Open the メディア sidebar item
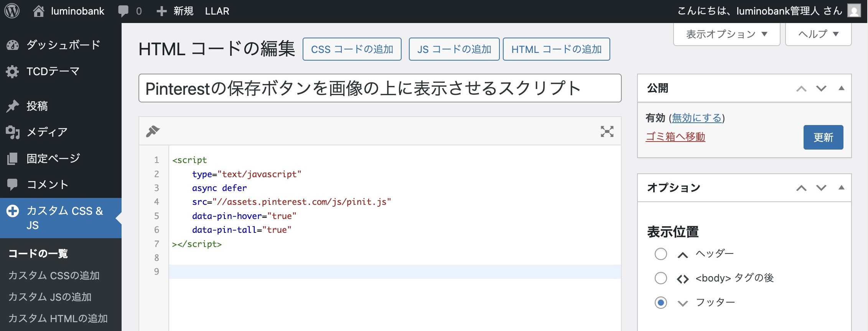Screen dimensions: 868x331 coord(47,132)
